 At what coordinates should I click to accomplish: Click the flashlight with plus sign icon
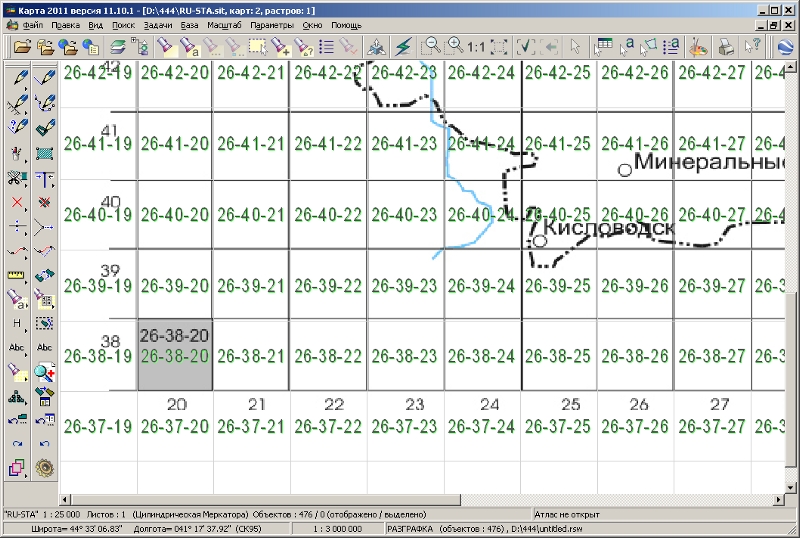281,47
